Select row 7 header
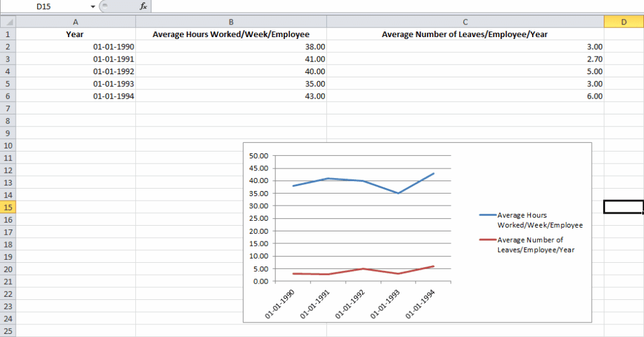The image size is (644, 337). coord(8,108)
